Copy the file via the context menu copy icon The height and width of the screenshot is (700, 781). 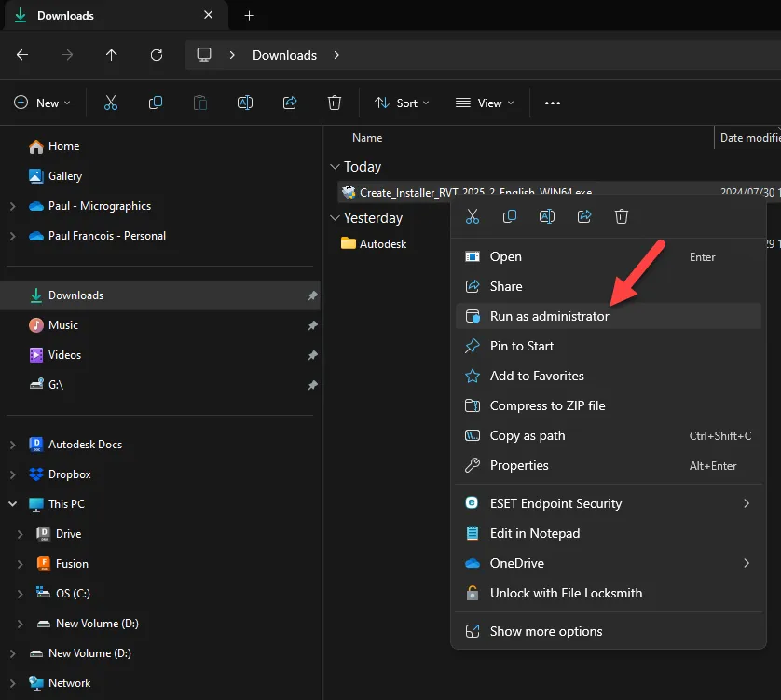[x=509, y=216]
